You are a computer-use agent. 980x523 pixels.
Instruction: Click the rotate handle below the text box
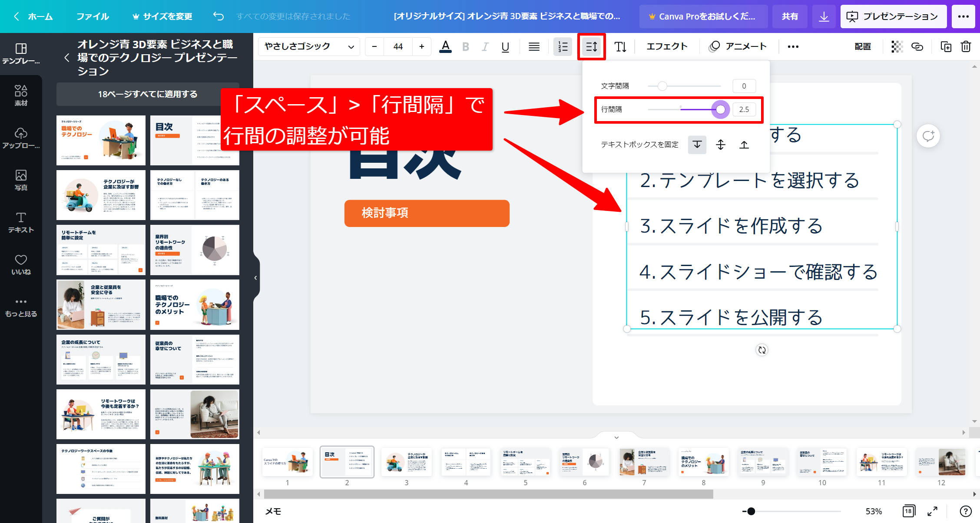click(762, 350)
